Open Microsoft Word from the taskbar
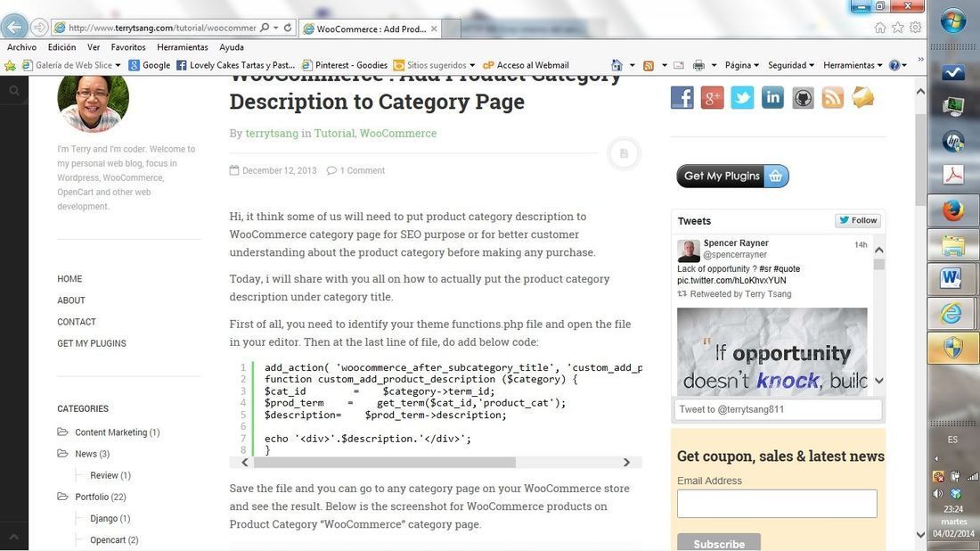The image size is (980, 551). (953, 277)
